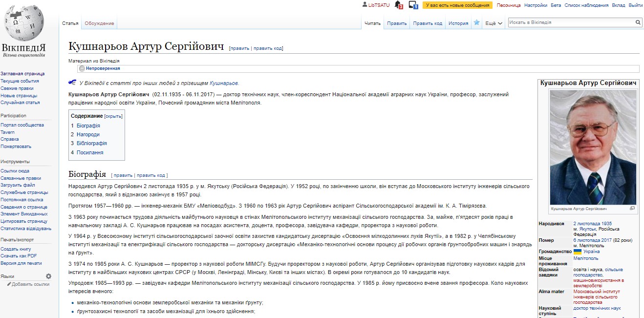
Task: Go to Біографія in contents
Action: (88, 126)
